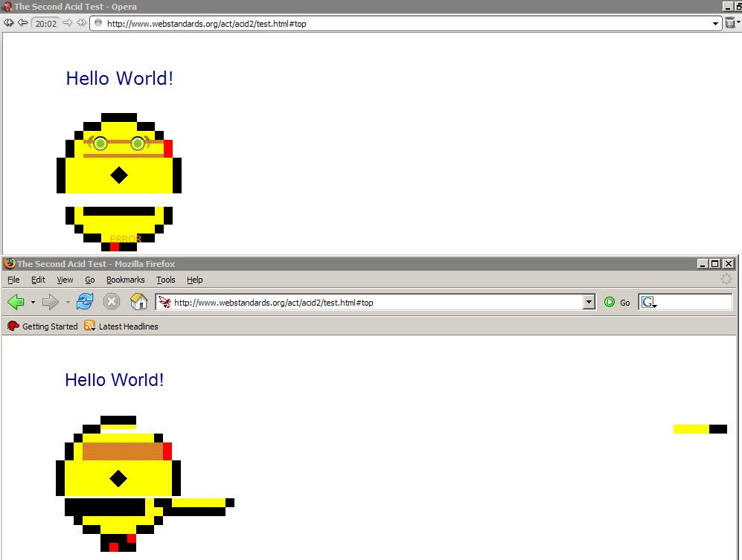742x560 pixels.
Task: Click the RSS icon beside Latest Headlines
Action: [89, 326]
